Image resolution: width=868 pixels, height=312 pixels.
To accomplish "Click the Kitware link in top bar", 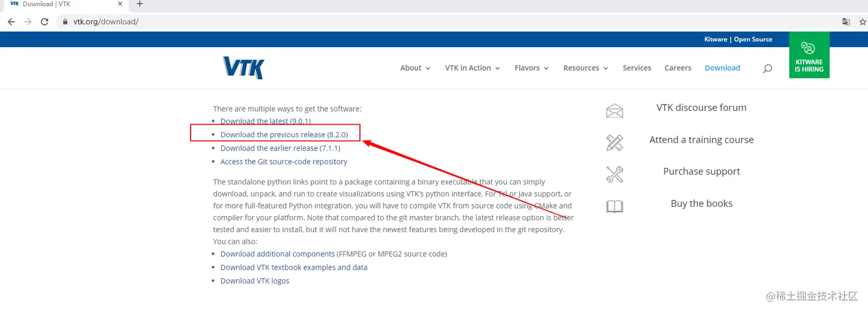I will point(715,39).
